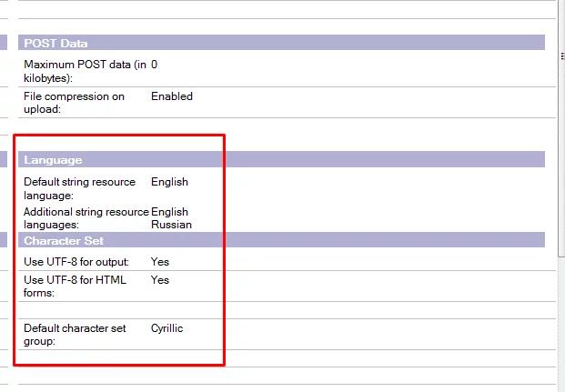Select the Use UTF-8 for HTML forms label
Image resolution: width=565 pixels, height=392 pixels.
[75, 286]
